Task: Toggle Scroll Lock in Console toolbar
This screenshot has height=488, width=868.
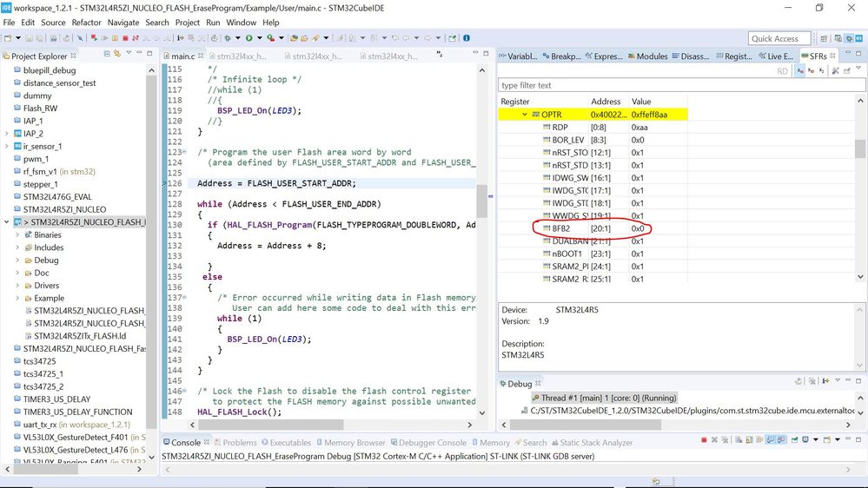Action: point(749,440)
